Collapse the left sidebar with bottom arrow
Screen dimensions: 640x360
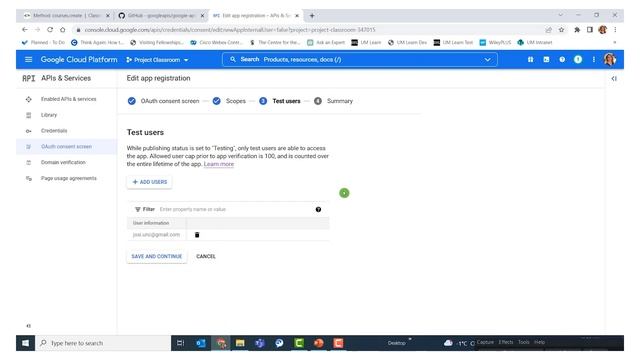tap(28, 326)
